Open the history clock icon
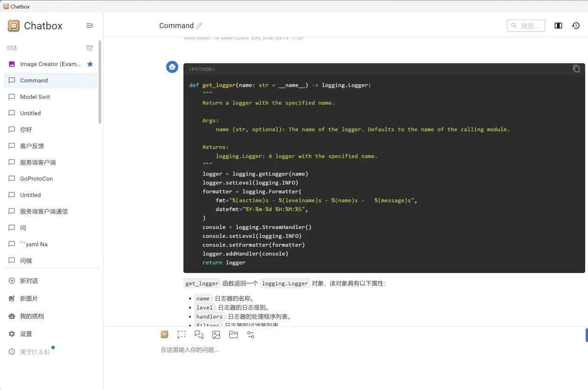The width and height of the screenshot is (588, 390). coord(576,26)
